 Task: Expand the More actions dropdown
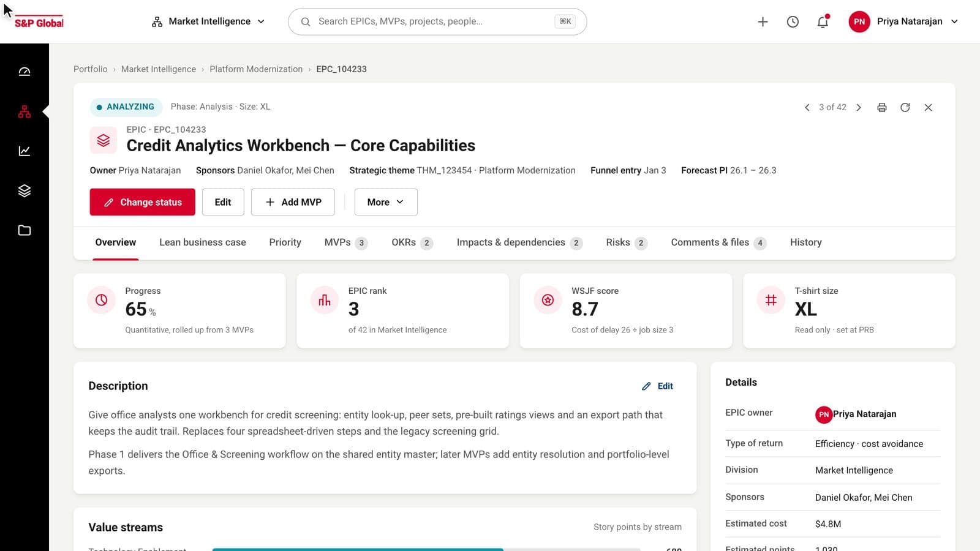(386, 202)
